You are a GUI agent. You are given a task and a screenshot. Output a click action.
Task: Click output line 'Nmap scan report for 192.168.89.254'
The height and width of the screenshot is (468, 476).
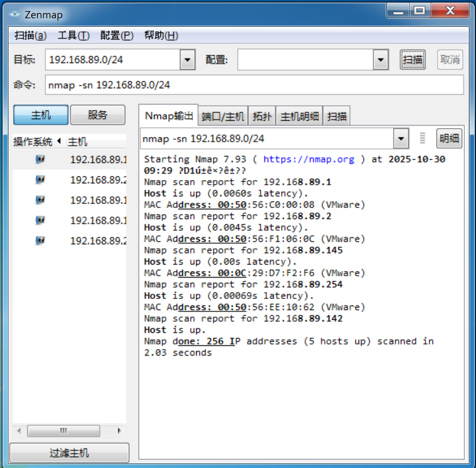click(243, 284)
